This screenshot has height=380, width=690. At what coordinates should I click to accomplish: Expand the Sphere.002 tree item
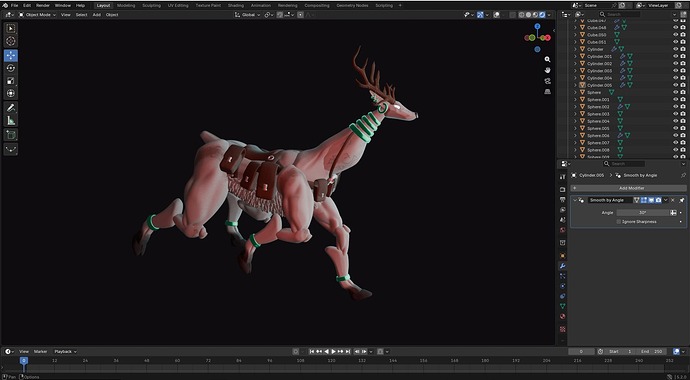pyautogui.click(x=575, y=107)
